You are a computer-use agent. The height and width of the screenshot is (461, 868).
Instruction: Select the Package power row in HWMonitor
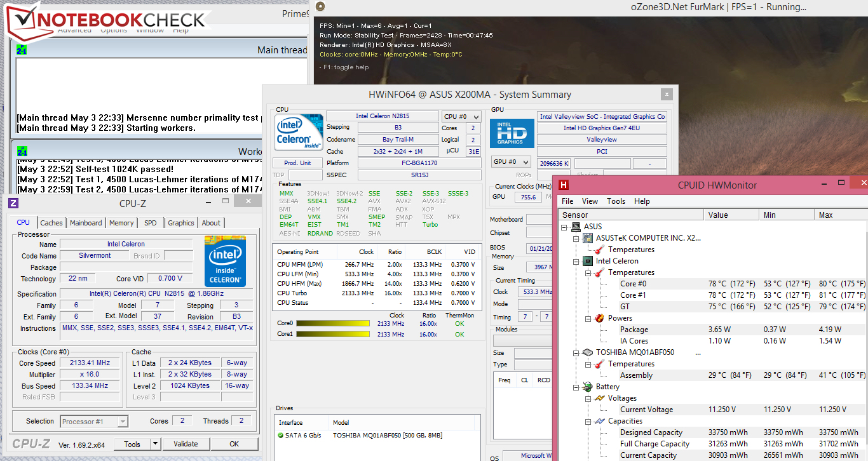click(x=743, y=330)
